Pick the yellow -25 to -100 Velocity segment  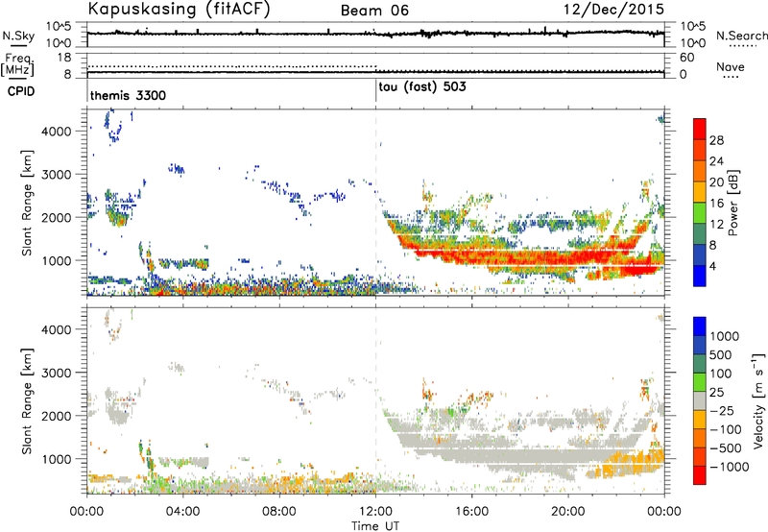click(700, 420)
